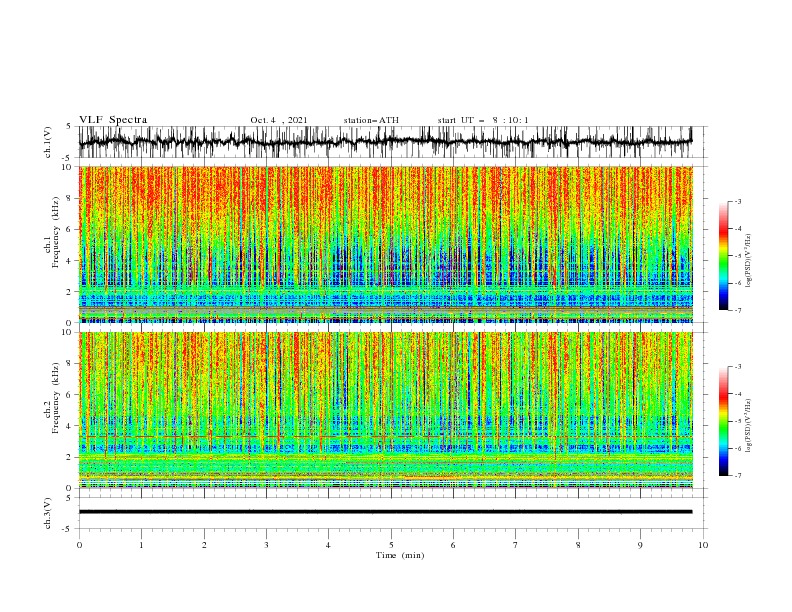
Task: Click the ch.1 frequency axis tick 8
Action: tap(70, 198)
